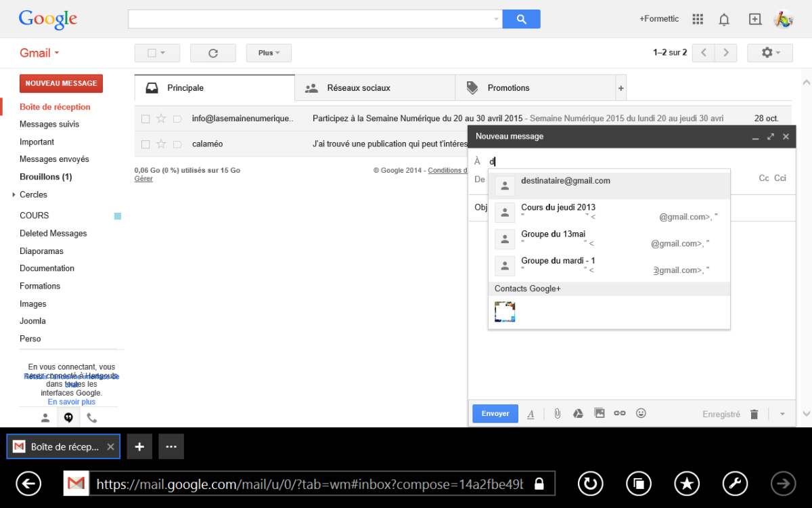Choose Cours du jeudi 2013 suggestion
812x508 pixels.
pyautogui.click(x=609, y=212)
